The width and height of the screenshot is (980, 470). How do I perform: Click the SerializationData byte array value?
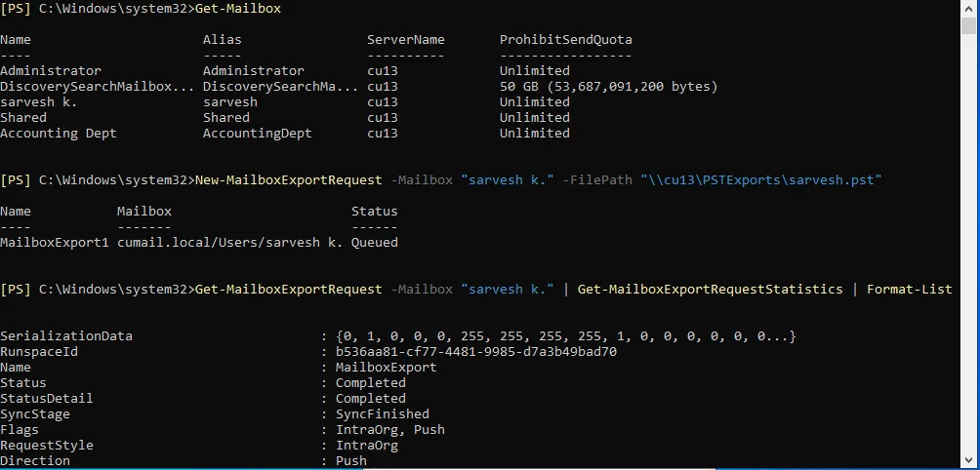coord(565,336)
